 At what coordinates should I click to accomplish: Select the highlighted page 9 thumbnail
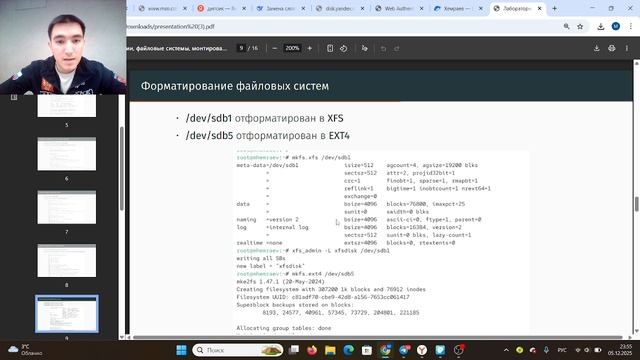click(67, 313)
